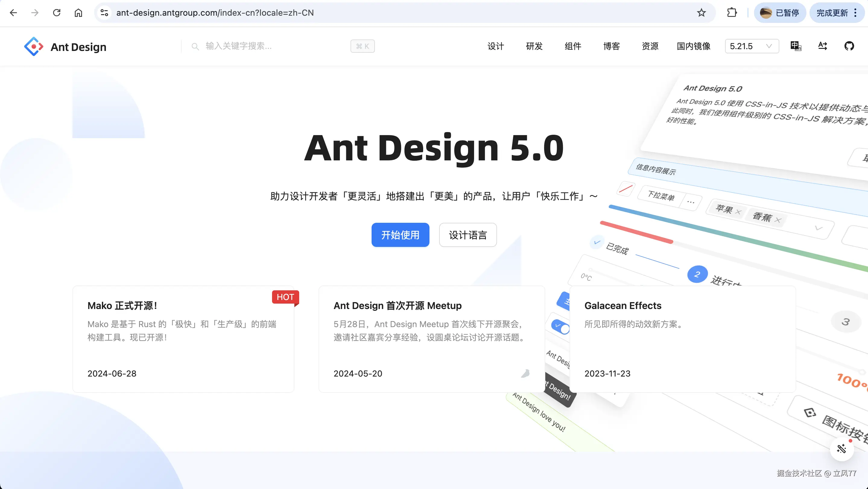The height and width of the screenshot is (489, 868).
Task: Go to browser home icon
Action: [x=78, y=13]
